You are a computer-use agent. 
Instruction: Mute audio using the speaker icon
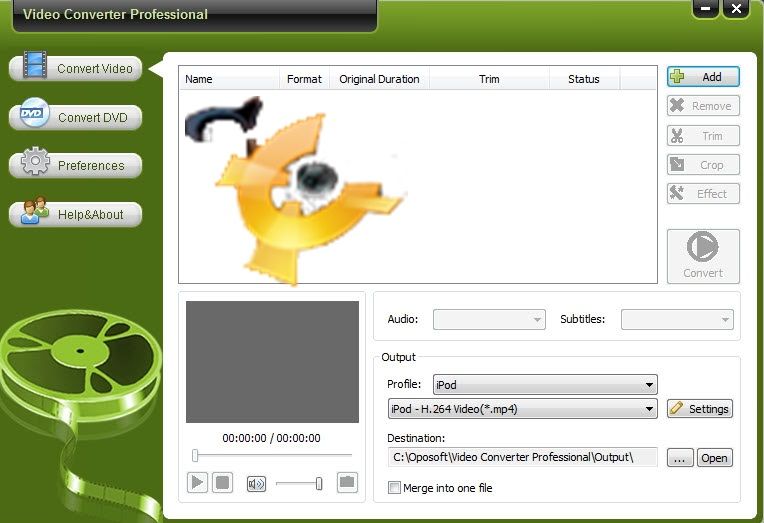[x=256, y=484]
